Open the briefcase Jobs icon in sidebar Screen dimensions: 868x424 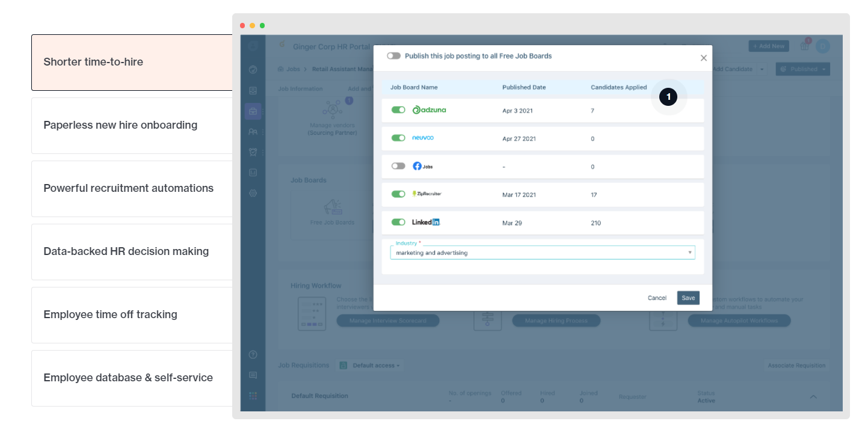tap(253, 111)
